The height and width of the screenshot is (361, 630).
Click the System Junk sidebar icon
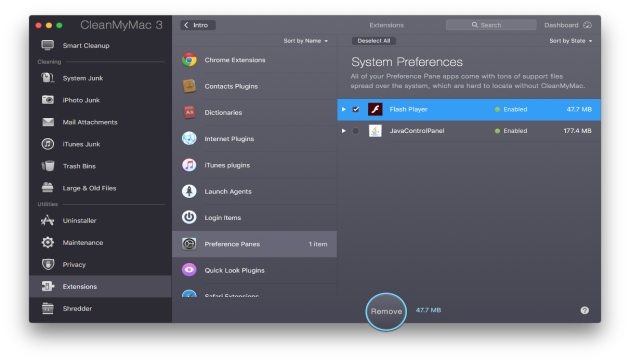point(47,78)
